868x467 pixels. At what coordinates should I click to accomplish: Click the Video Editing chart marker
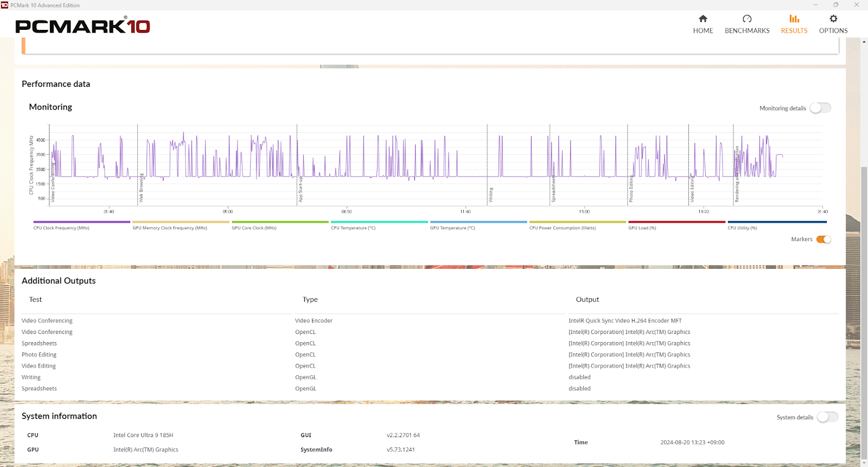click(x=692, y=190)
